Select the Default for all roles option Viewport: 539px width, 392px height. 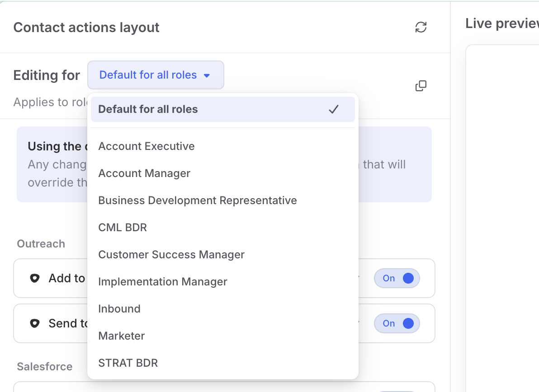[x=148, y=109]
